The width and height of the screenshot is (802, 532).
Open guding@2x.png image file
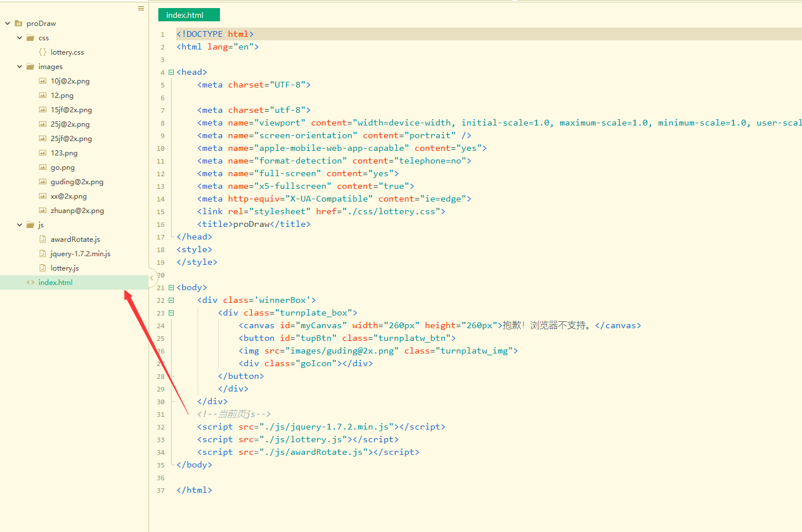(x=77, y=182)
